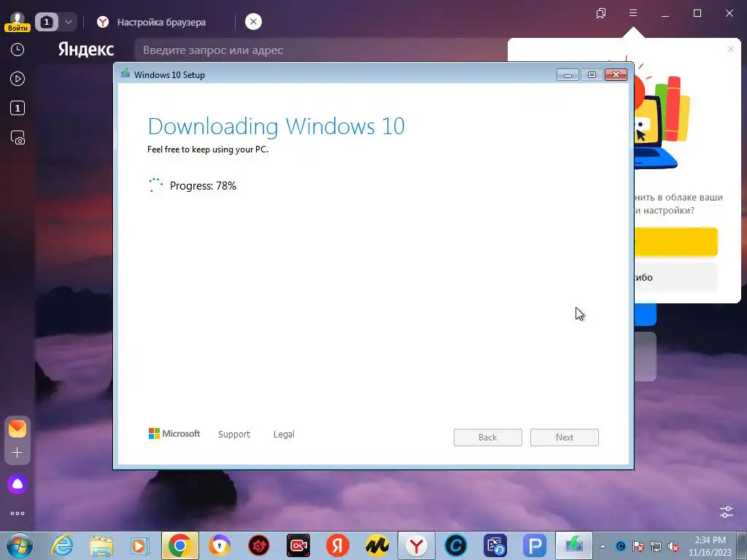The height and width of the screenshot is (560, 747).
Task: Select the Настройка браузера tab
Action: point(161,22)
